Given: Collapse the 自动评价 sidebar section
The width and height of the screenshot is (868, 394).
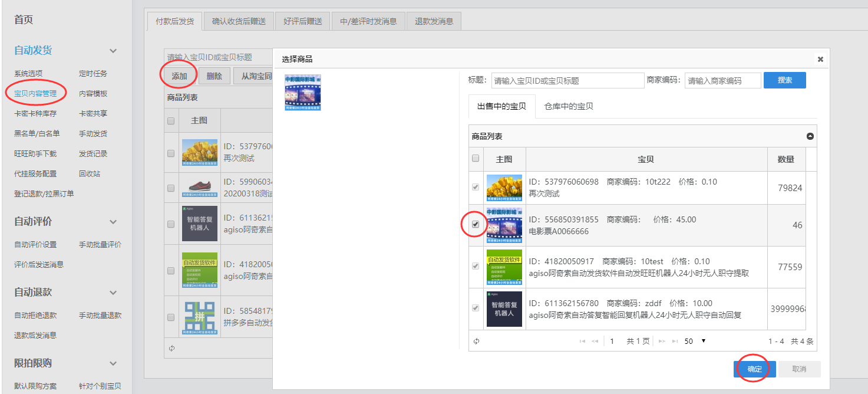Looking at the screenshot, I should (x=113, y=222).
